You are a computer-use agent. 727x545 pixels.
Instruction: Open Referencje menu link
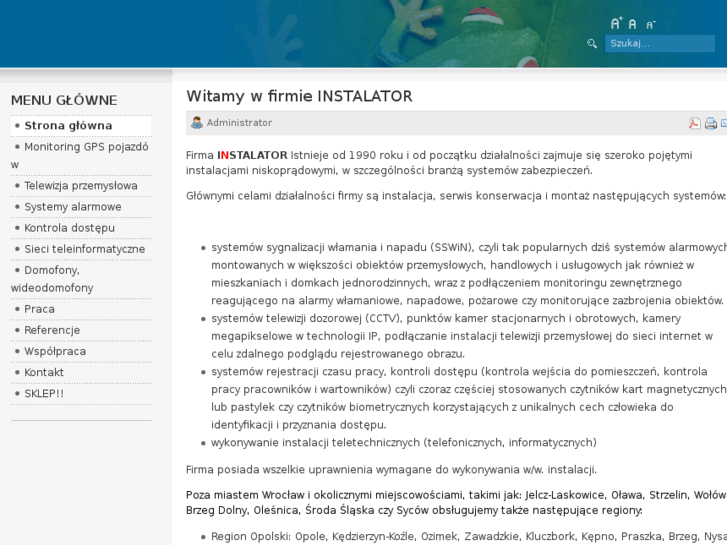coord(81,330)
